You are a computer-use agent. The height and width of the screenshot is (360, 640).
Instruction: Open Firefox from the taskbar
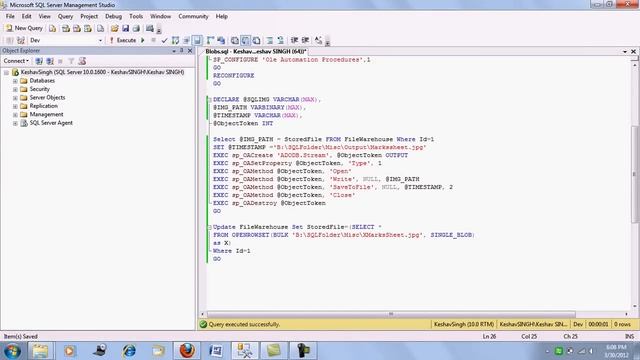(187, 351)
